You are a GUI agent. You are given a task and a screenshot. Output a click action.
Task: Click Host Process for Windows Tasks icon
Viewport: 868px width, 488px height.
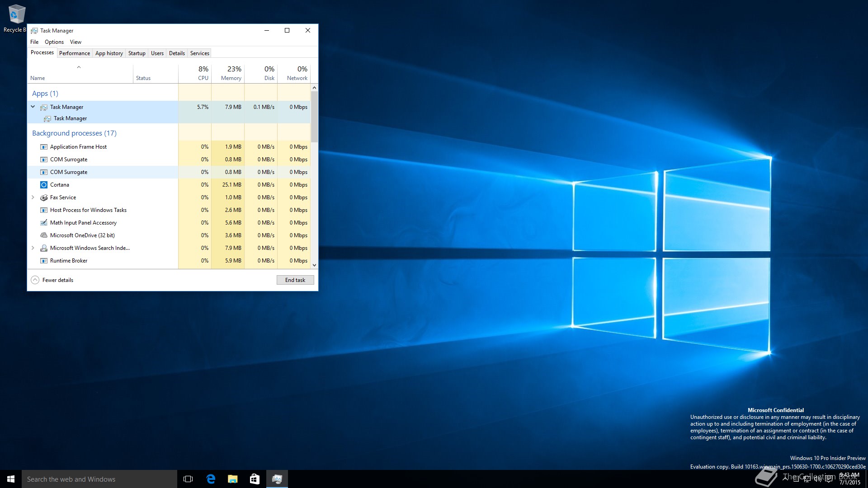[x=44, y=210]
